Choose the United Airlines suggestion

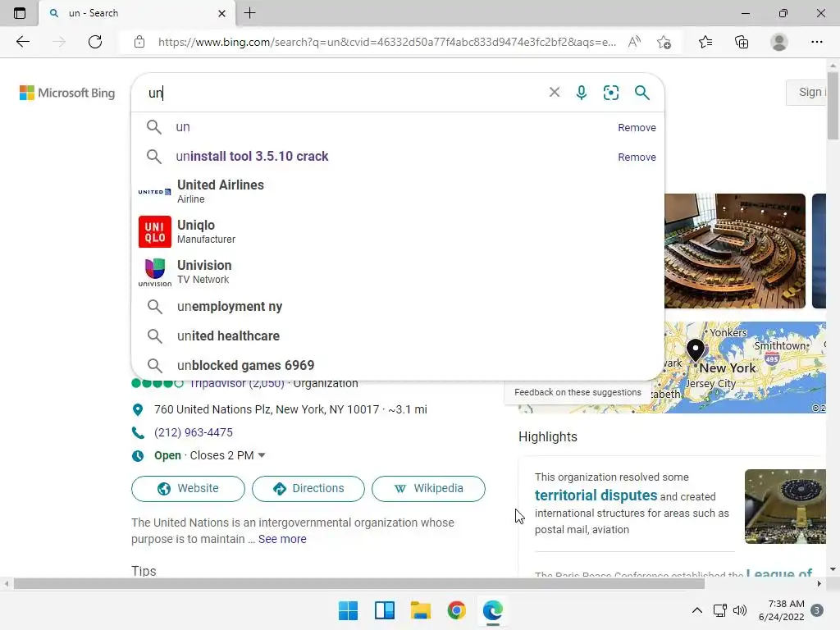click(x=398, y=191)
